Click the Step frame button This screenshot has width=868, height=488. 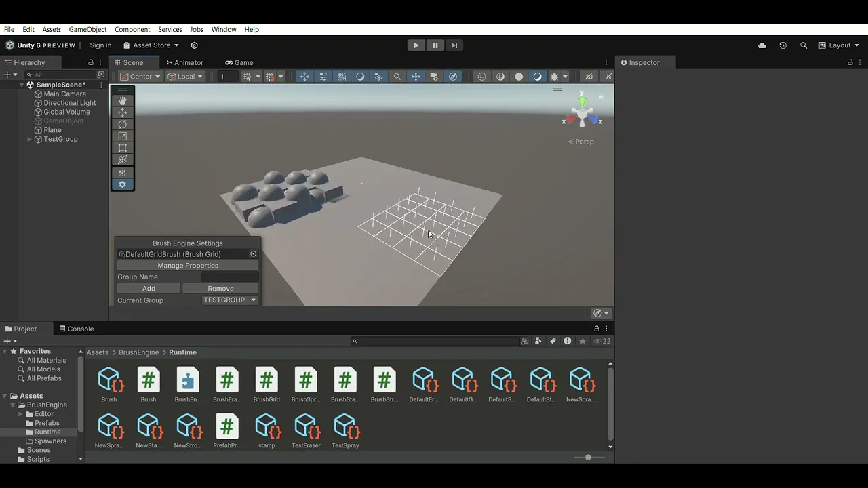(x=454, y=45)
